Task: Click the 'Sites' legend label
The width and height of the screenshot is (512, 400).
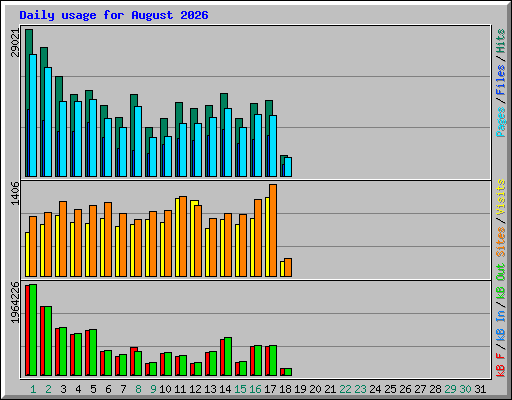Action: click(500, 242)
